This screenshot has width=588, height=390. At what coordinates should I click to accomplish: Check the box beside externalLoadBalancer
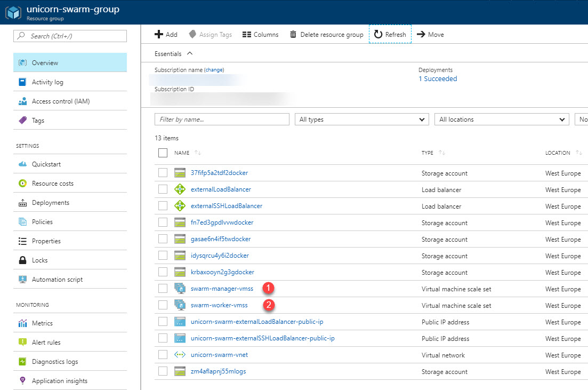click(163, 189)
